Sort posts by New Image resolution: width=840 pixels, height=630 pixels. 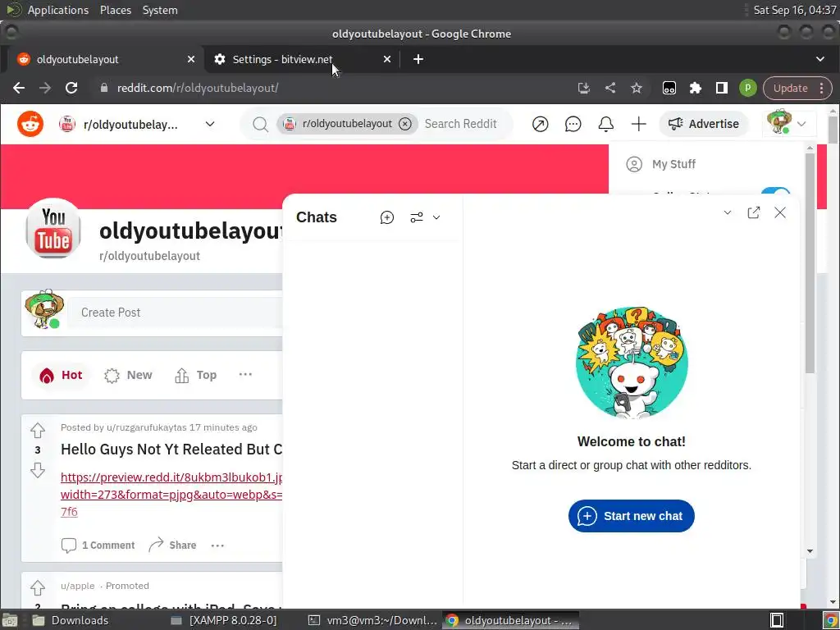coord(128,375)
